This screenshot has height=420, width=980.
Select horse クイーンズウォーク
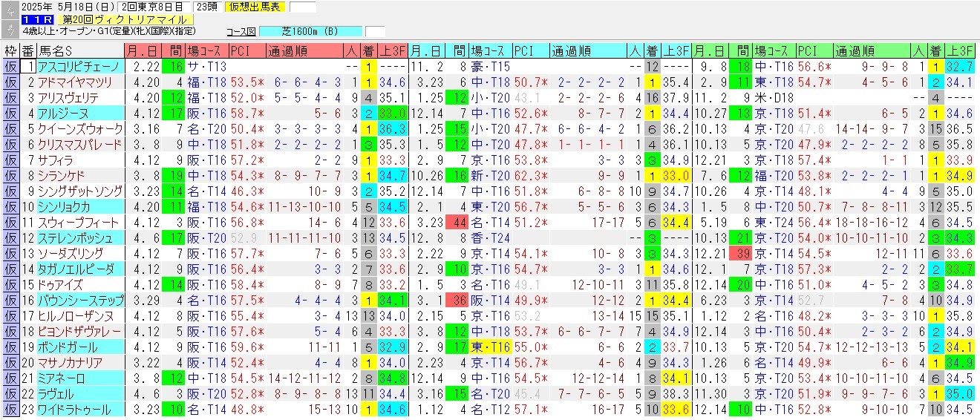79,128
